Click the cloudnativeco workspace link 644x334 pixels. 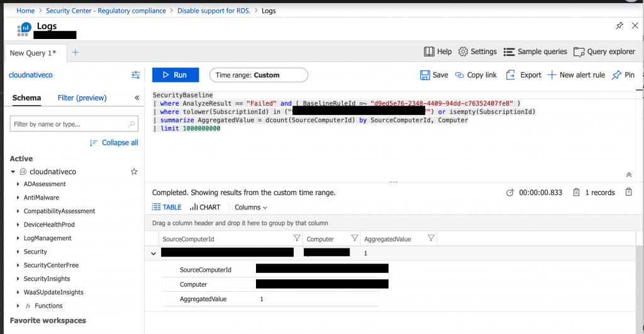[x=31, y=75]
